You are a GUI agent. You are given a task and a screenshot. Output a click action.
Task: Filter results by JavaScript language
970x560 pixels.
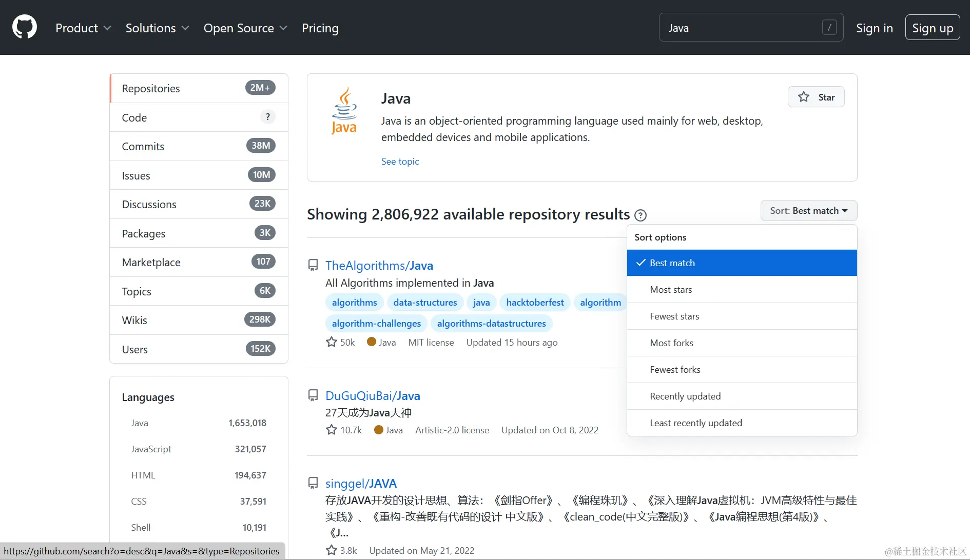pos(199,449)
